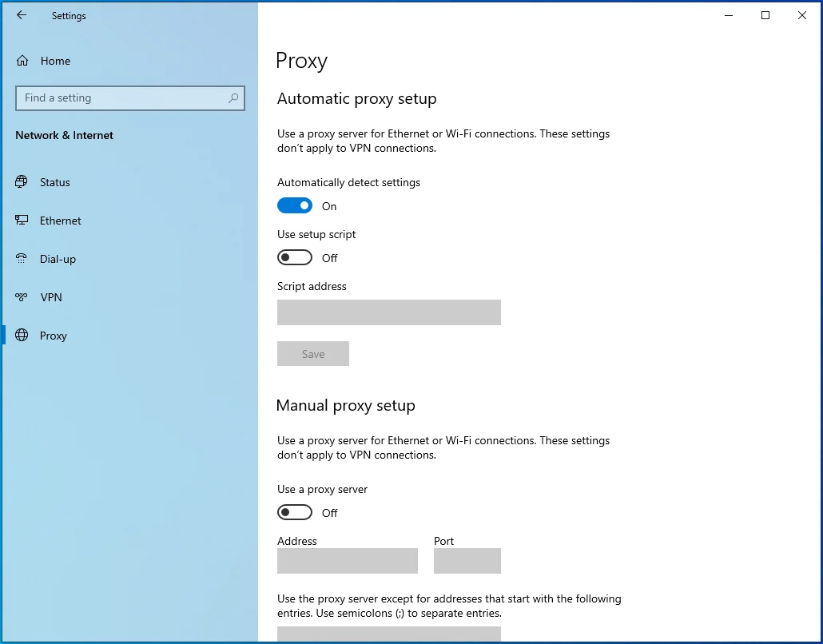823x644 pixels.
Task: Click the proxy Address field
Action: (348, 561)
